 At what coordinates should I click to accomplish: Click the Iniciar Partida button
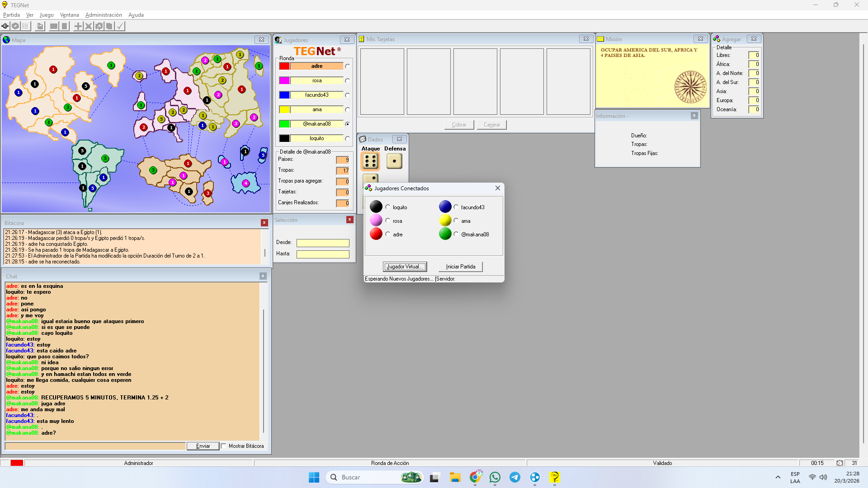(460, 267)
